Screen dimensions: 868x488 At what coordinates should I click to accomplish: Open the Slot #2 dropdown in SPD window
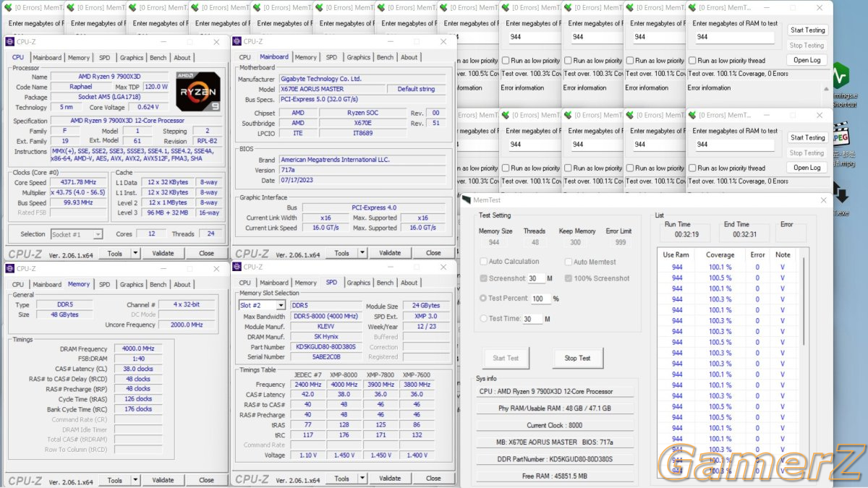[281, 306]
